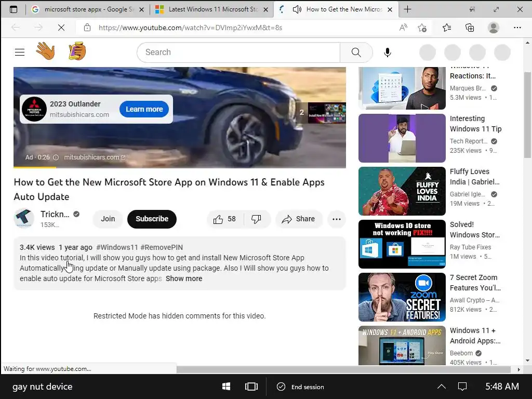Image resolution: width=532 pixels, height=399 pixels.
Task: Close the current YouTube tab
Action: point(390,9)
